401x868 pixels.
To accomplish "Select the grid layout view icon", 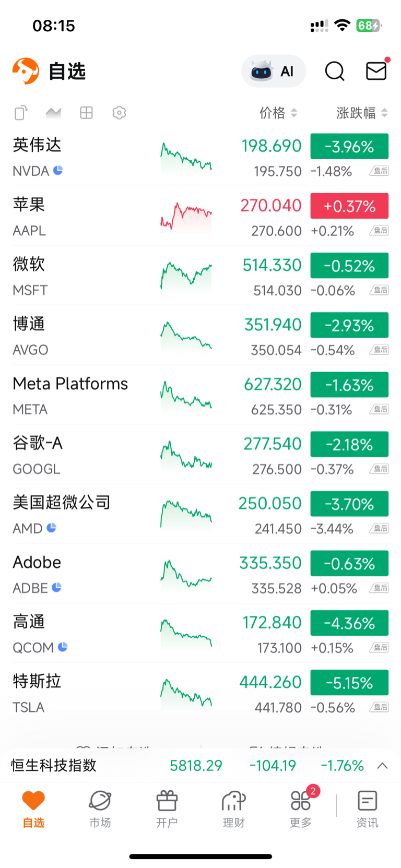I will pyautogui.click(x=86, y=113).
